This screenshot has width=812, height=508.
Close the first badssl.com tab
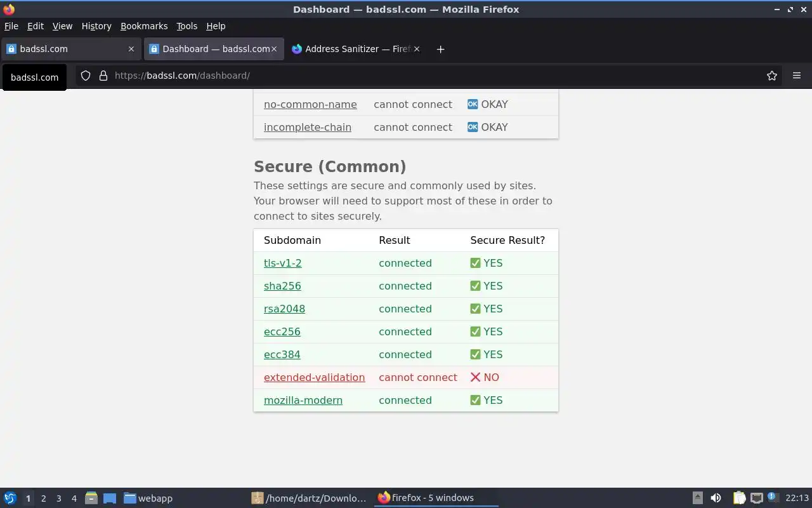pos(131,49)
